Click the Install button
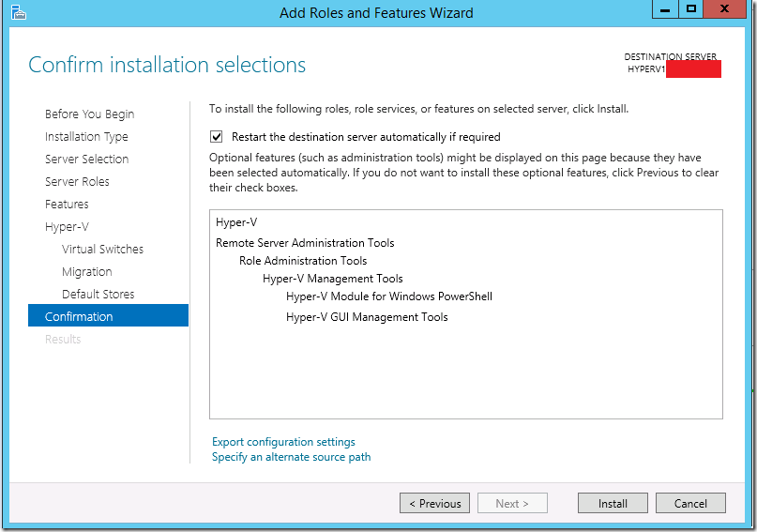 point(613,503)
